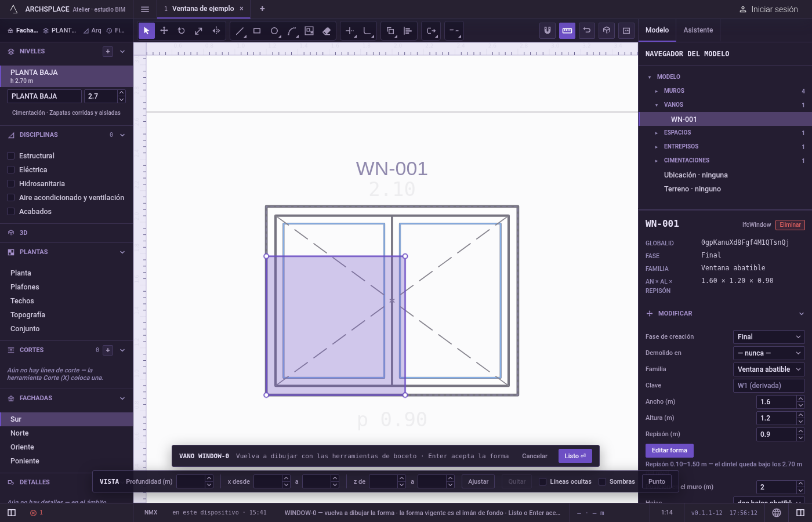Click the Ancho (m) input field
The width and height of the screenshot is (812, 522).
777,402
